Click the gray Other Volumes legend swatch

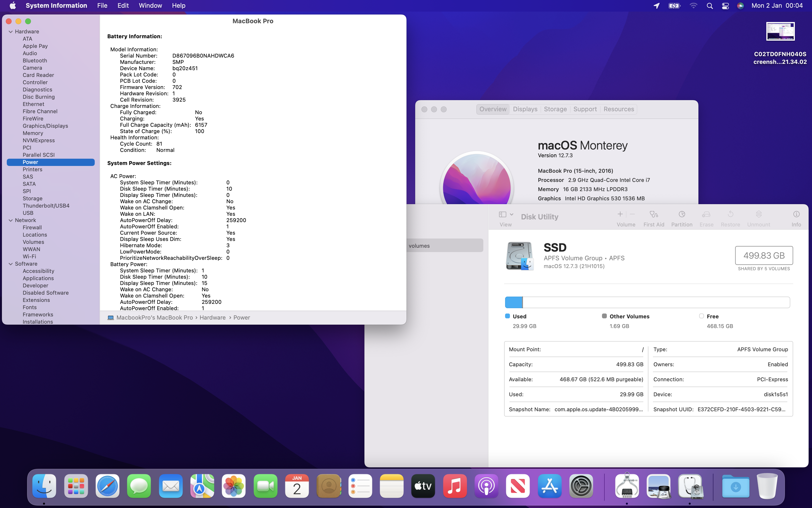pos(604,316)
